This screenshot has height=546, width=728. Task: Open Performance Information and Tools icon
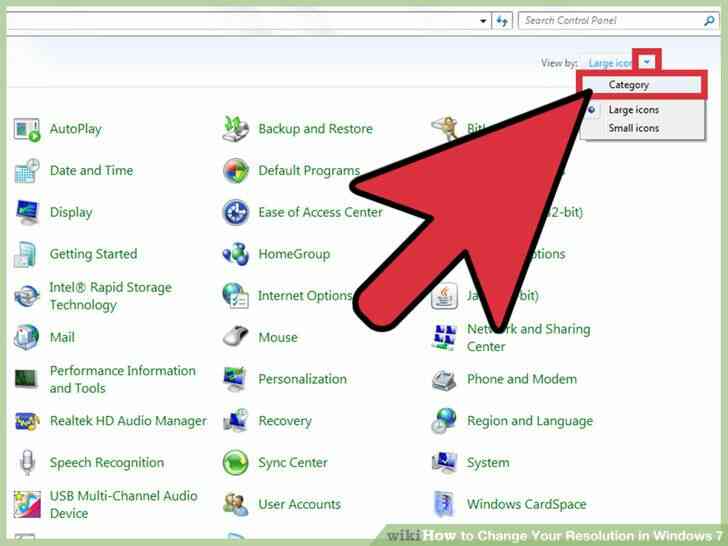click(x=26, y=378)
